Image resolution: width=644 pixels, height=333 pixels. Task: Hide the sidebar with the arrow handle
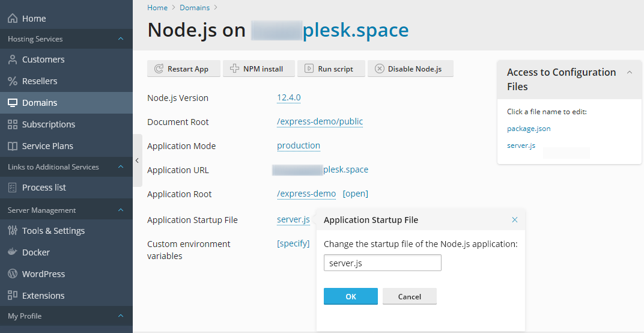[x=138, y=160]
